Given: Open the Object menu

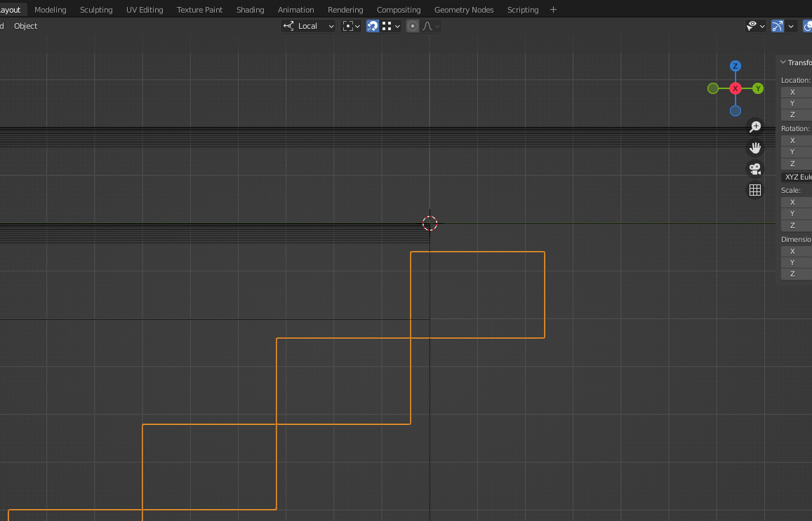Looking at the screenshot, I should click(26, 26).
